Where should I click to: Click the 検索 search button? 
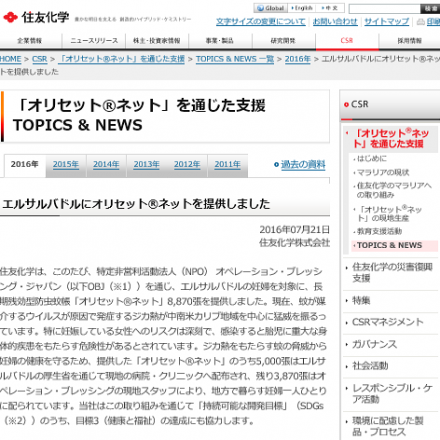click(430, 9)
